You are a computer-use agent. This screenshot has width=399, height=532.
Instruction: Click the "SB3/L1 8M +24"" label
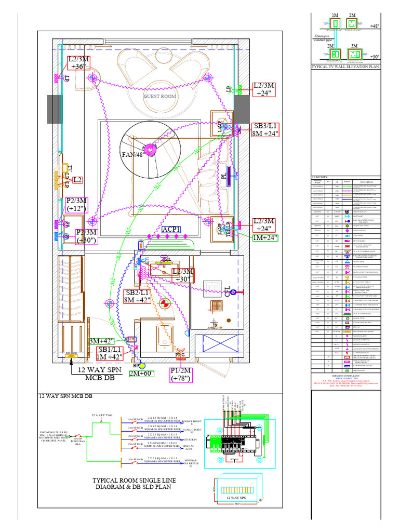[x=265, y=130]
